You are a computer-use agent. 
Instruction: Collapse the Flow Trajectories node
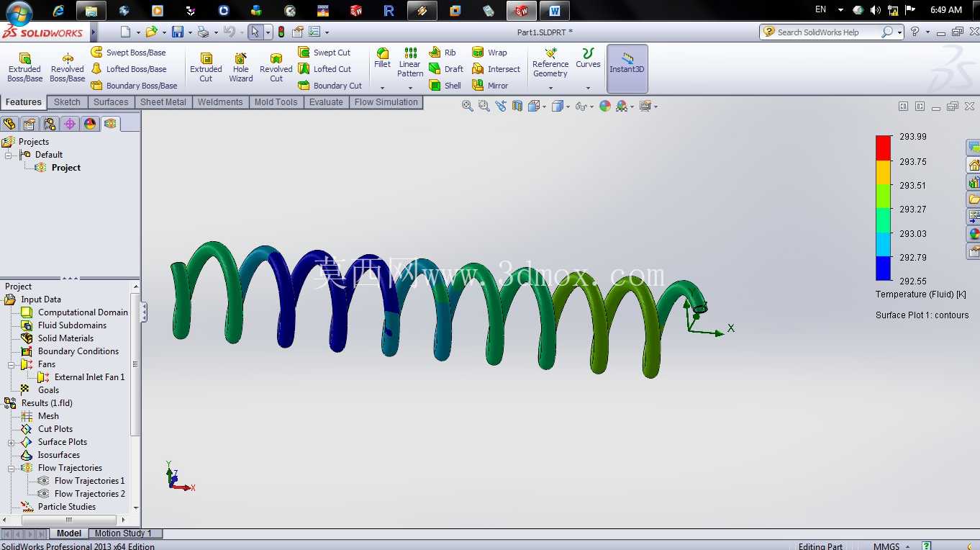tap(12, 469)
